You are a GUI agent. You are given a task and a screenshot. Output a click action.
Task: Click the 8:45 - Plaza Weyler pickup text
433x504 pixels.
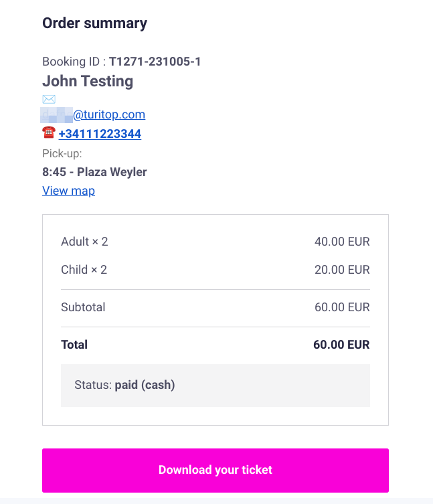(x=94, y=172)
